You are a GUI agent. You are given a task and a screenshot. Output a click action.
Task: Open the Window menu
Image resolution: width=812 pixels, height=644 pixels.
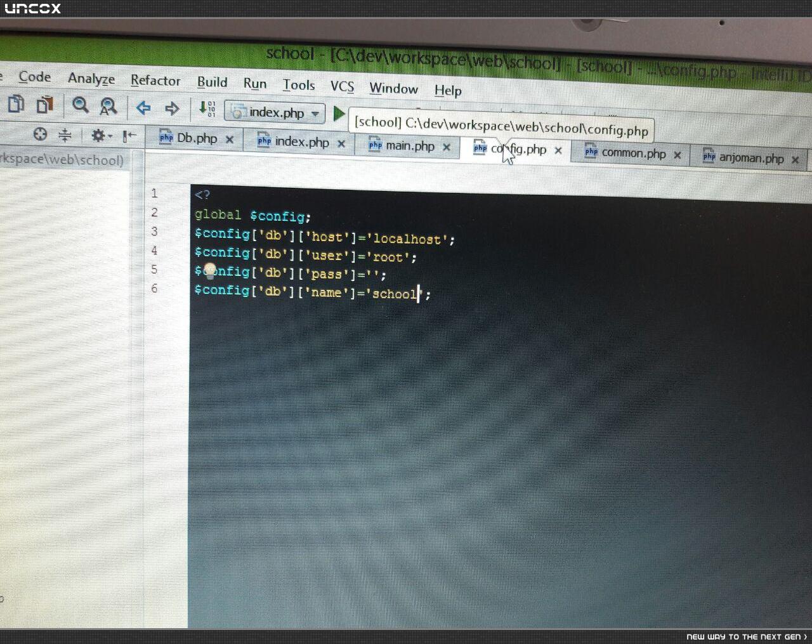[393, 88]
